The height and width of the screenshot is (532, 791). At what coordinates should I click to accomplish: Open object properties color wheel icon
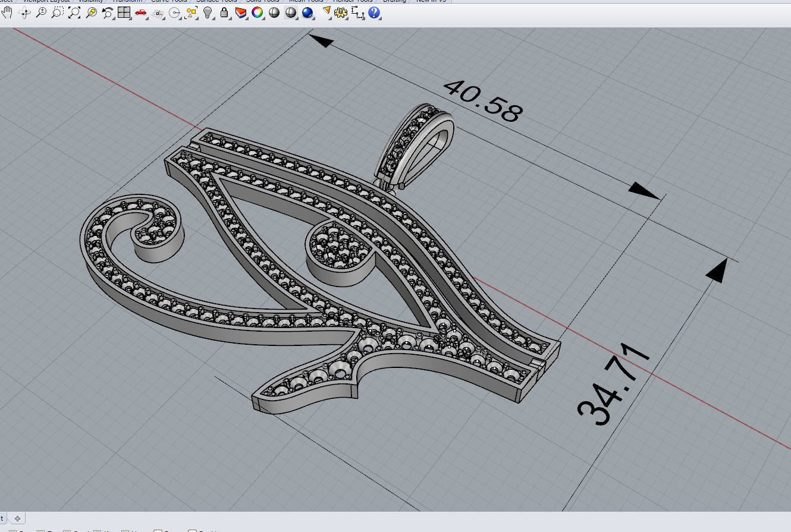[x=257, y=12]
